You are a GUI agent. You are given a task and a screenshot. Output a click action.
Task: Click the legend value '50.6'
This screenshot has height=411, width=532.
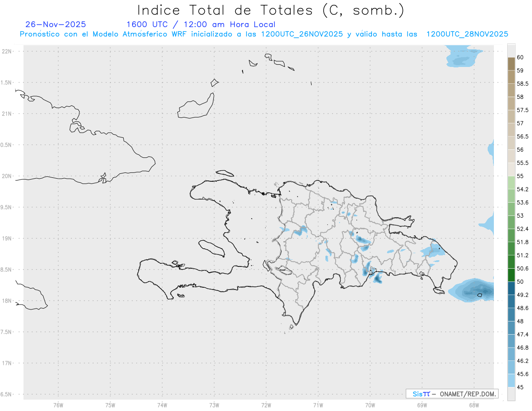pyautogui.click(x=522, y=269)
